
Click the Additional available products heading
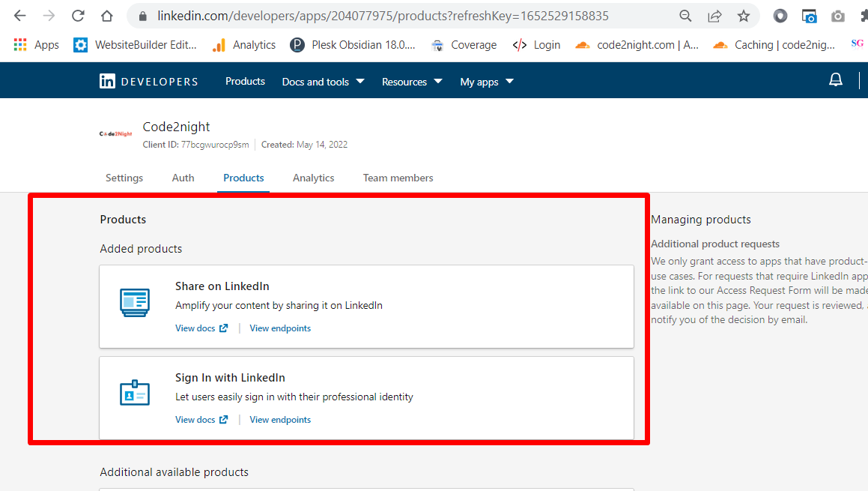tap(174, 472)
